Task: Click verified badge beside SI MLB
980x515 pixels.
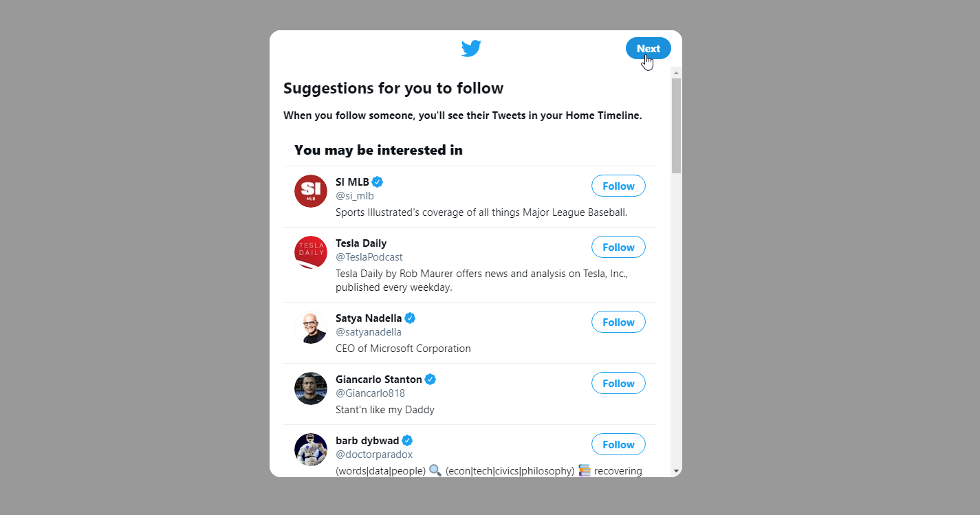Action: [378, 182]
